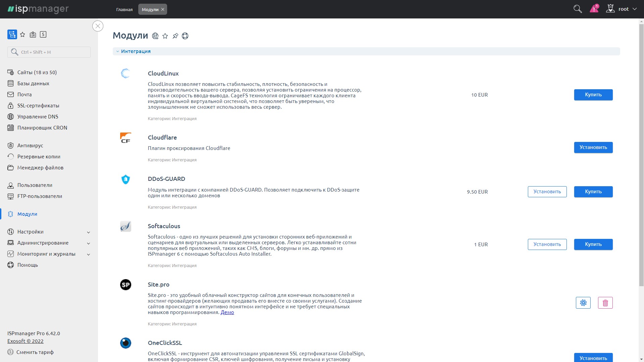Select the menu tree view icon in sidebar
Viewport: 644px width, 362px height.
coord(12,35)
